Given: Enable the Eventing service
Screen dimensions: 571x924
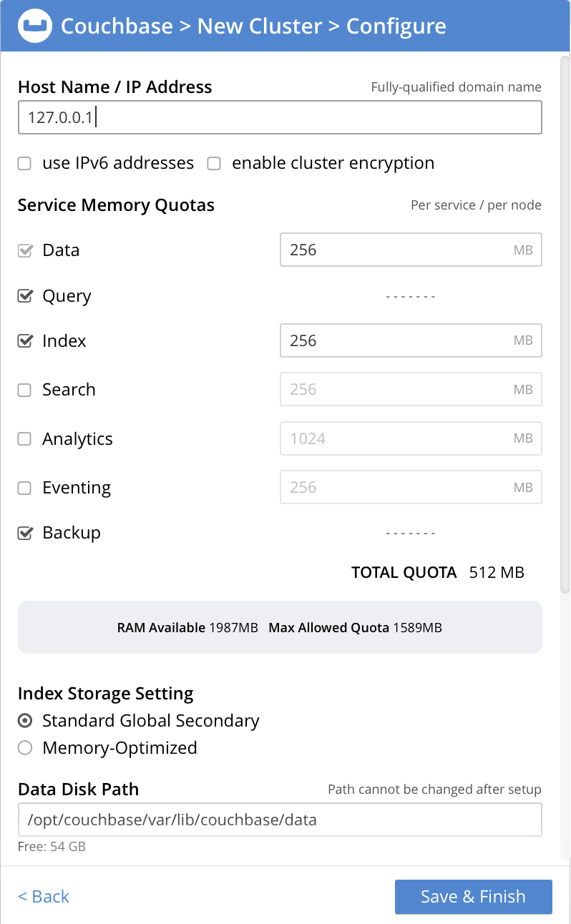Looking at the screenshot, I should 24,487.
